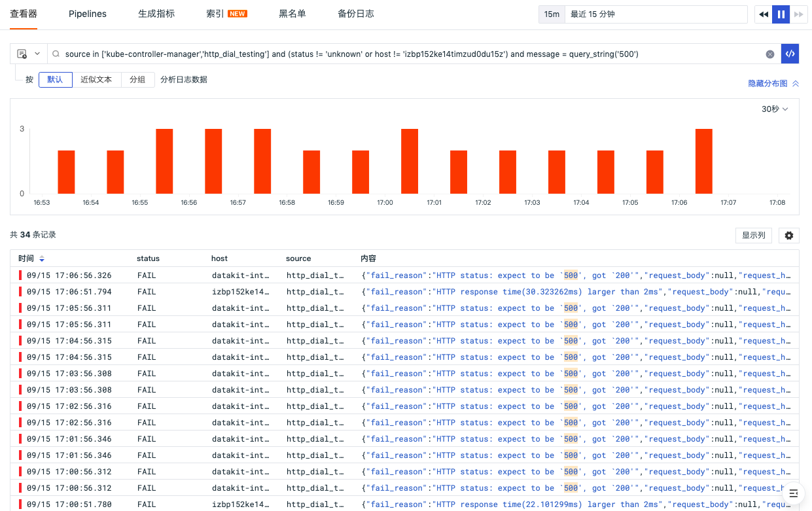The height and width of the screenshot is (511, 812).
Task: Pause the auto-refresh of logs
Action: click(781, 14)
